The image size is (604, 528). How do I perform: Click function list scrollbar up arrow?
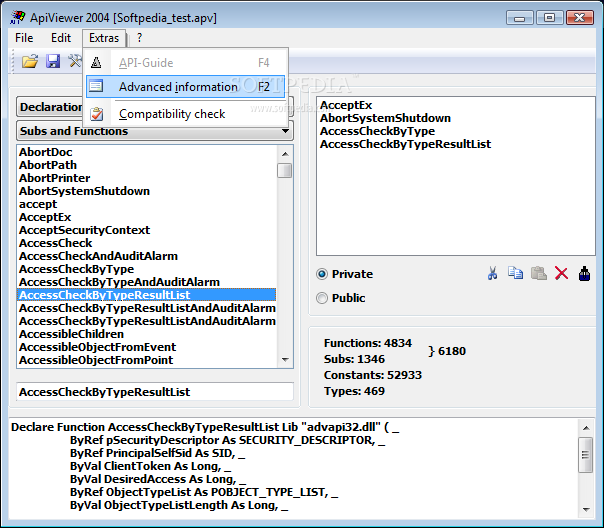point(285,154)
